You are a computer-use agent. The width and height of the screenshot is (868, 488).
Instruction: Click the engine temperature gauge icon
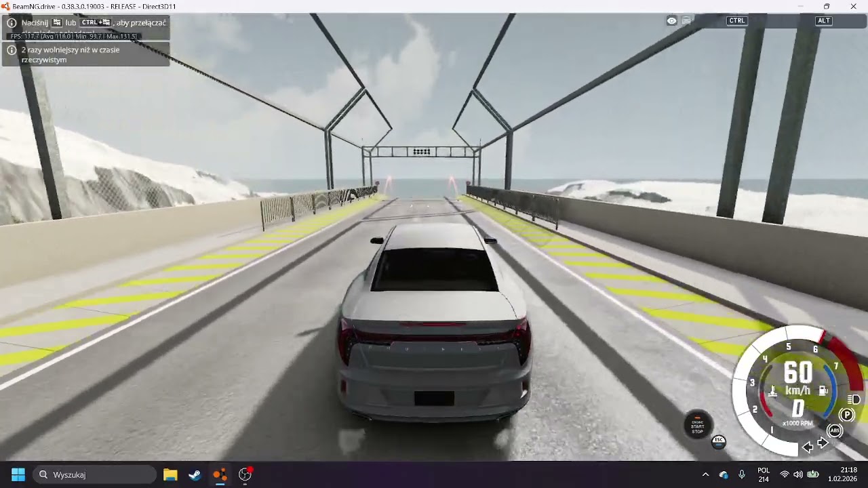click(x=772, y=391)
